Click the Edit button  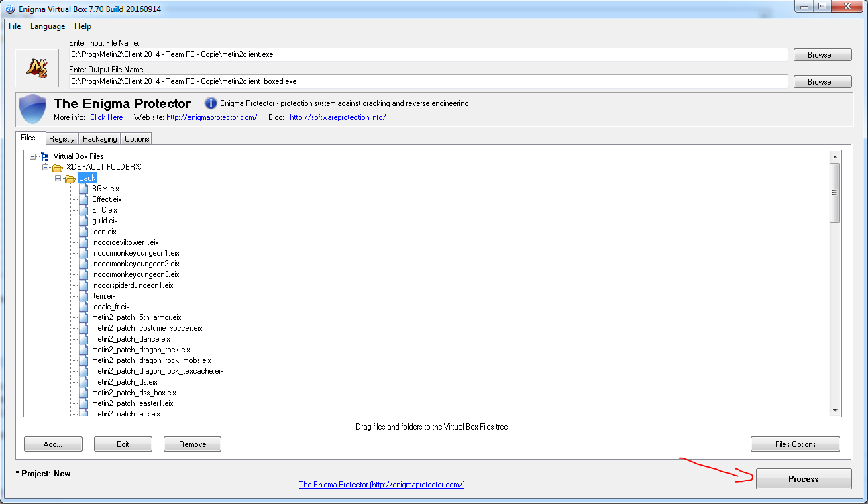coord(123,444)
